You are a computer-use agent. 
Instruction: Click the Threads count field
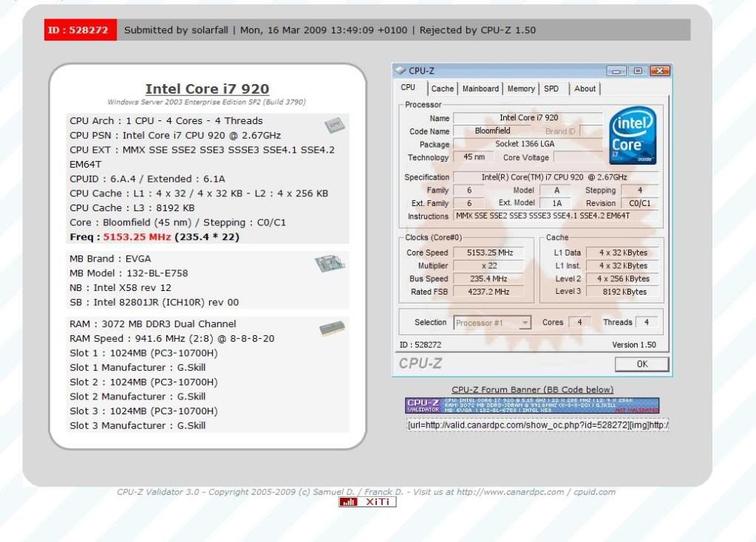[647, 322]
